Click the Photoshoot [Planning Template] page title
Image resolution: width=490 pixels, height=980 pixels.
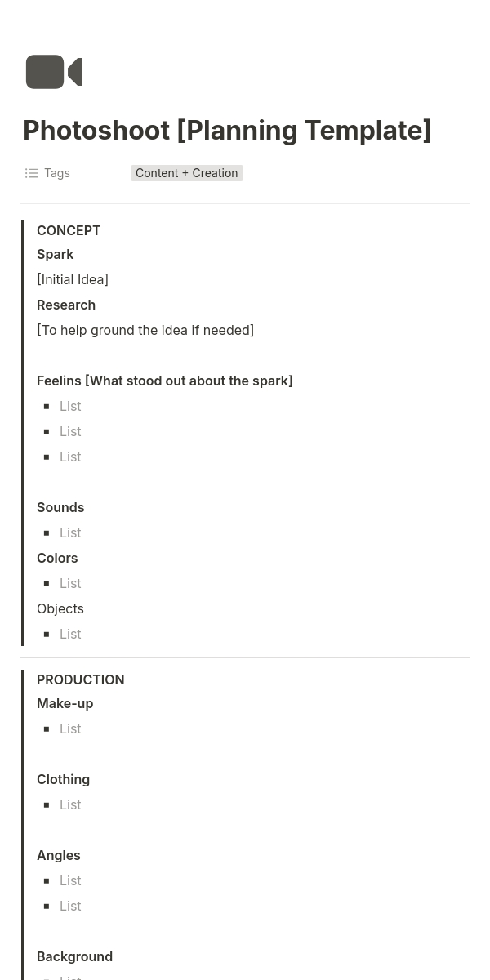(227, 130)
